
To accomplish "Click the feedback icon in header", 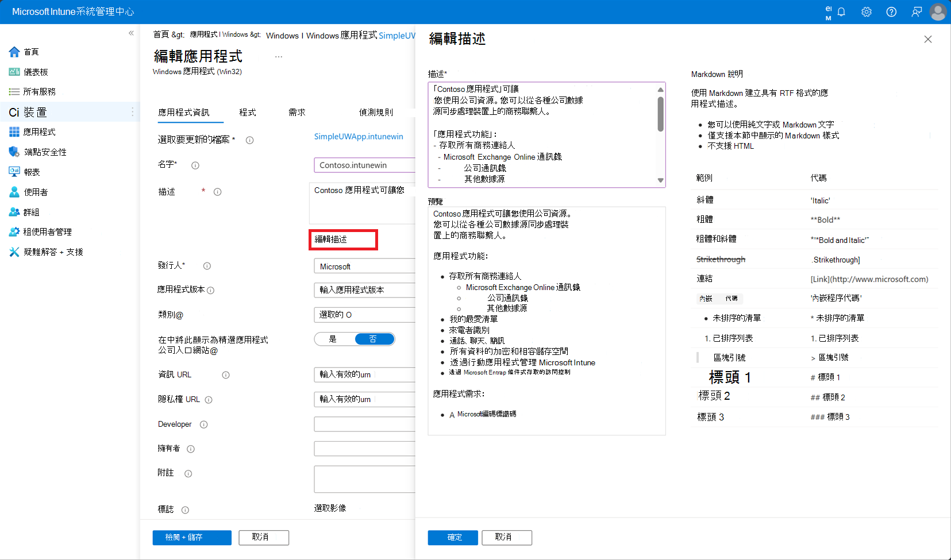I will [917, 12].
